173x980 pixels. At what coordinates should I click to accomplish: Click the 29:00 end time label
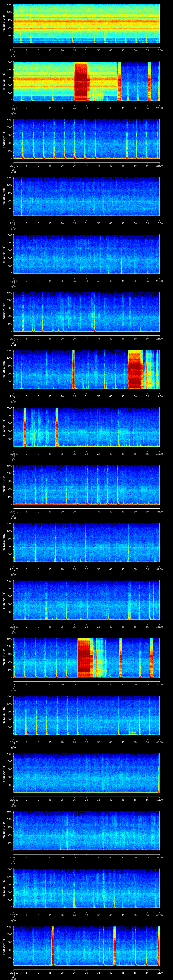tap(159, 396)
